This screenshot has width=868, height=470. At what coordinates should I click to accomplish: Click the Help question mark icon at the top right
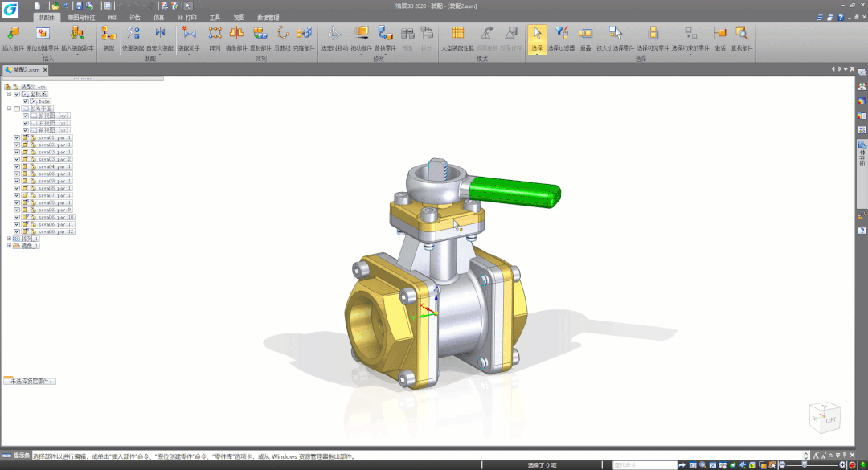pos(841,17)
